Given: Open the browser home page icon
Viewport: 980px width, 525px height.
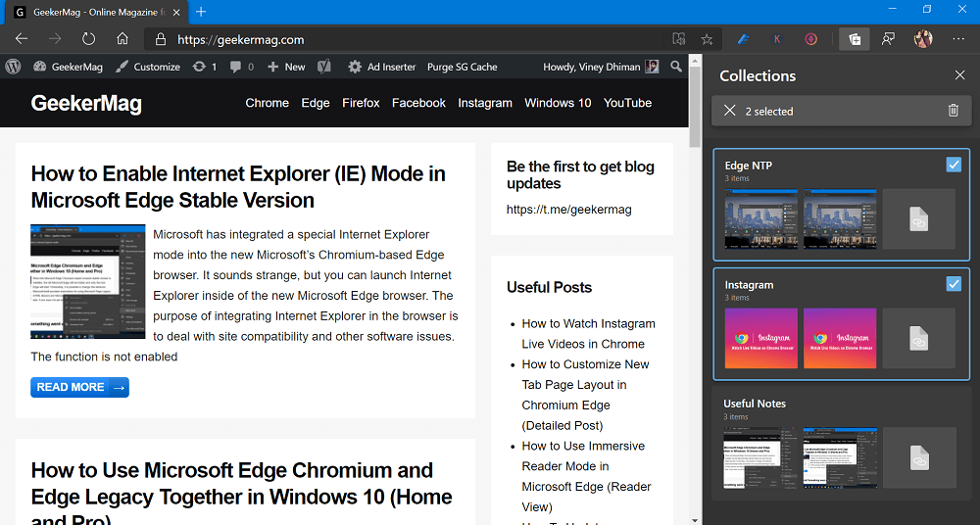Looking at the screenshot, I should (x=122, y=39).
